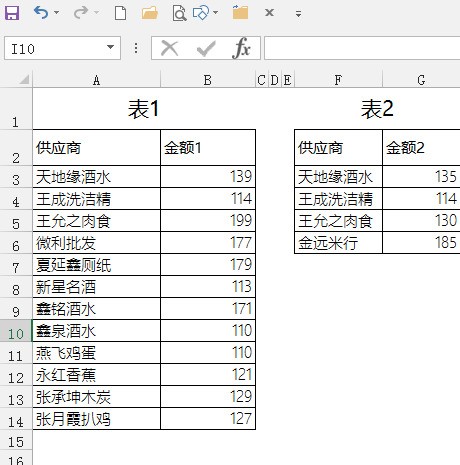The height and width of the screenshot is (465, 460).
Task: Click inside the formula bar
Action: [x=362, y=48]
